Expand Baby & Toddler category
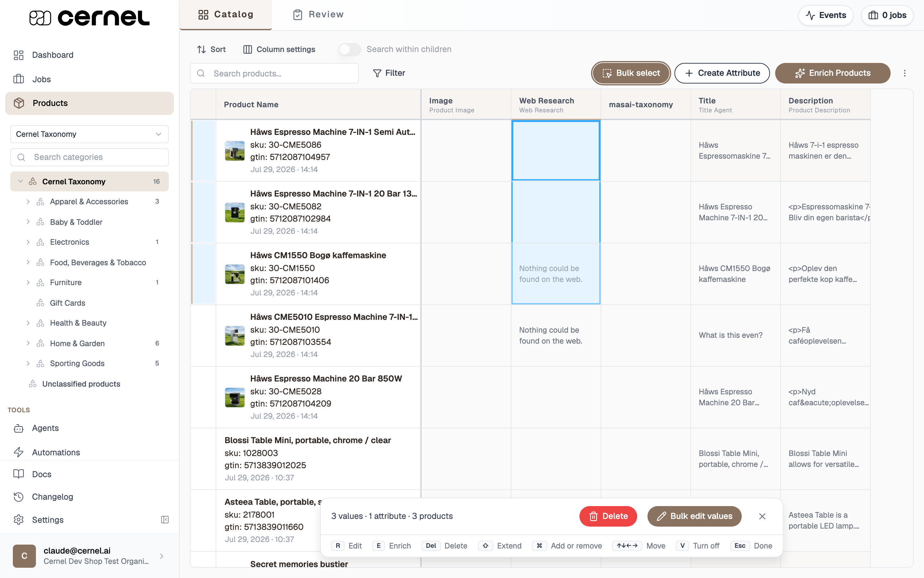Screen dimensions: 924x578 28,222
